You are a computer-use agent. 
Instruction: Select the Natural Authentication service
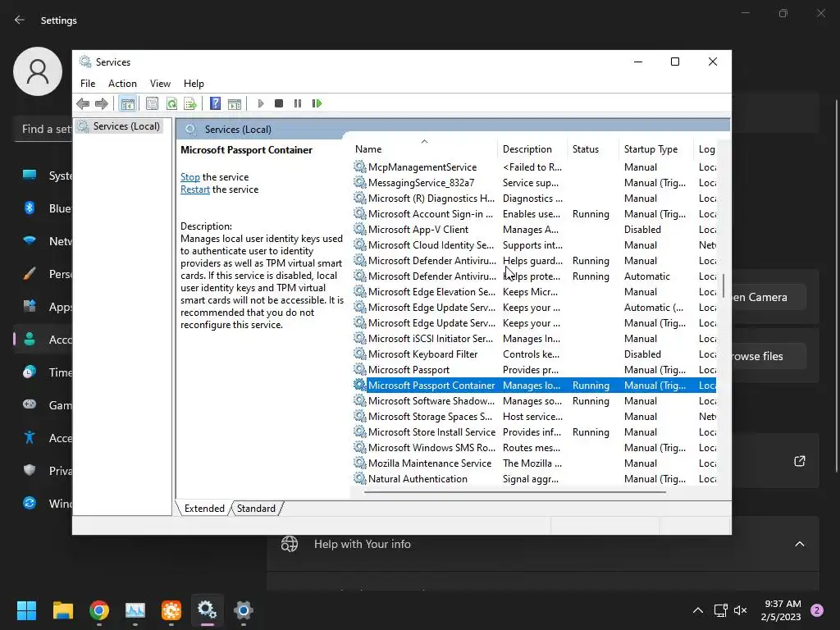[534, 478]
